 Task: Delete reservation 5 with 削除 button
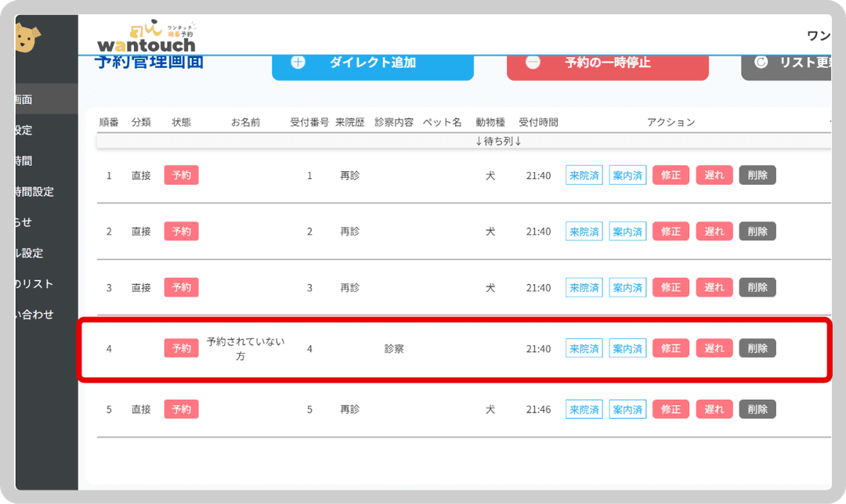(757, 409)
